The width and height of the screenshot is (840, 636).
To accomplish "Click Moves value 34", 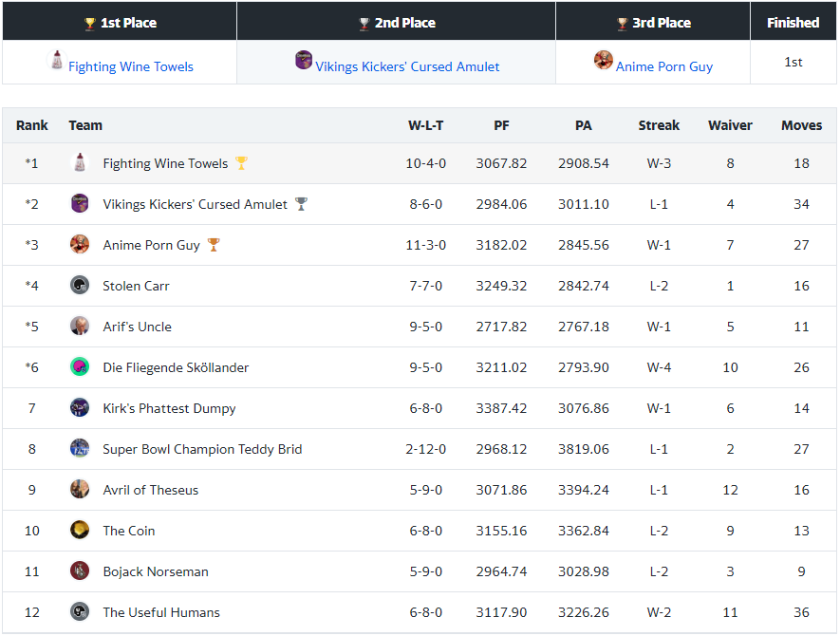I will [x=801, y=204].
